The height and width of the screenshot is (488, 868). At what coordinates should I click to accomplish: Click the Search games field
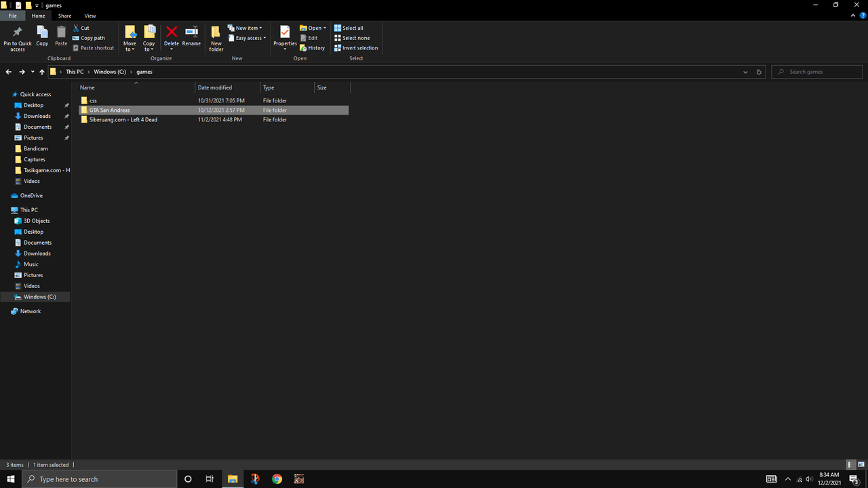tap(817, 72)
